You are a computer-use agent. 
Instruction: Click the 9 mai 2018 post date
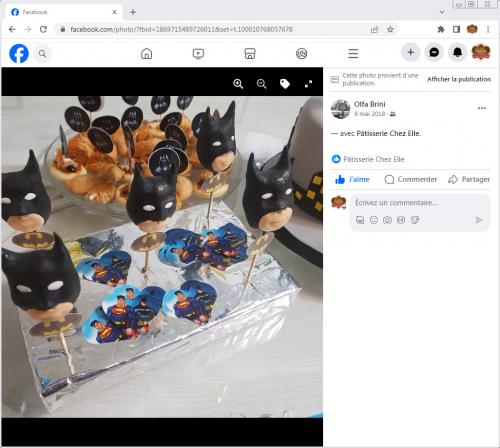(369, 114)
